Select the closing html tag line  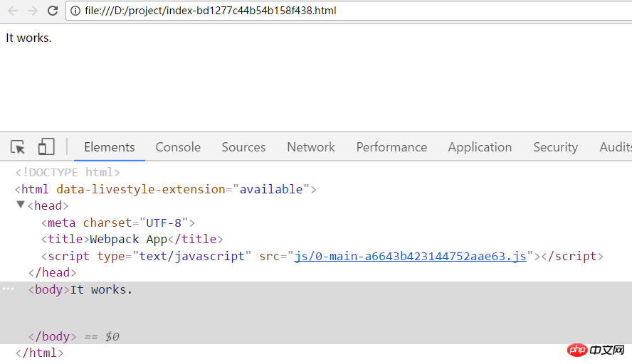(x=39, y=353)
